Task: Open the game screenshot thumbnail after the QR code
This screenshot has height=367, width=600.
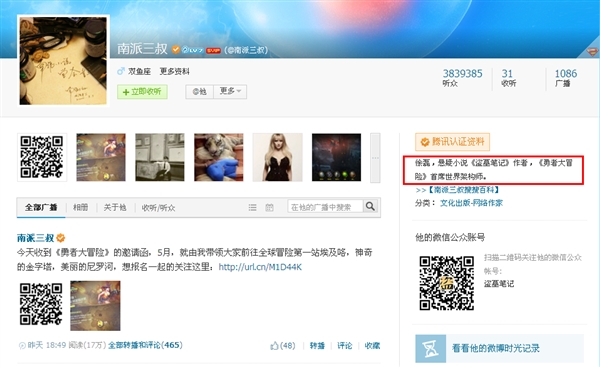Action: tap(101, 157)
